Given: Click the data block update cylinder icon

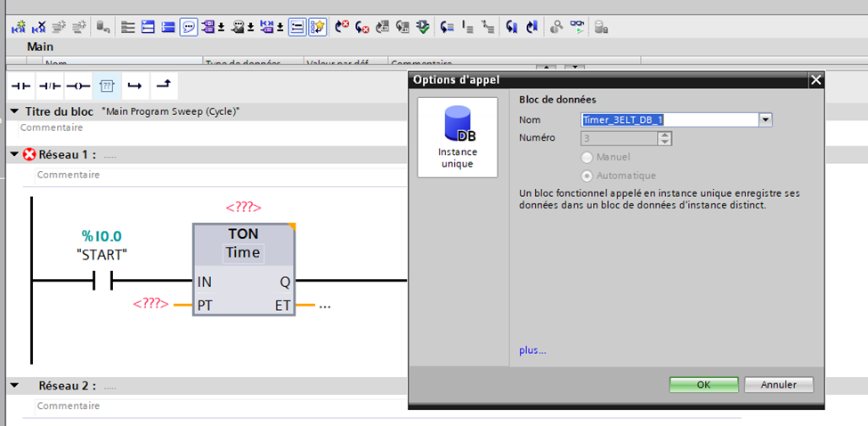Looking at the screenshot, I should [103, 27].
